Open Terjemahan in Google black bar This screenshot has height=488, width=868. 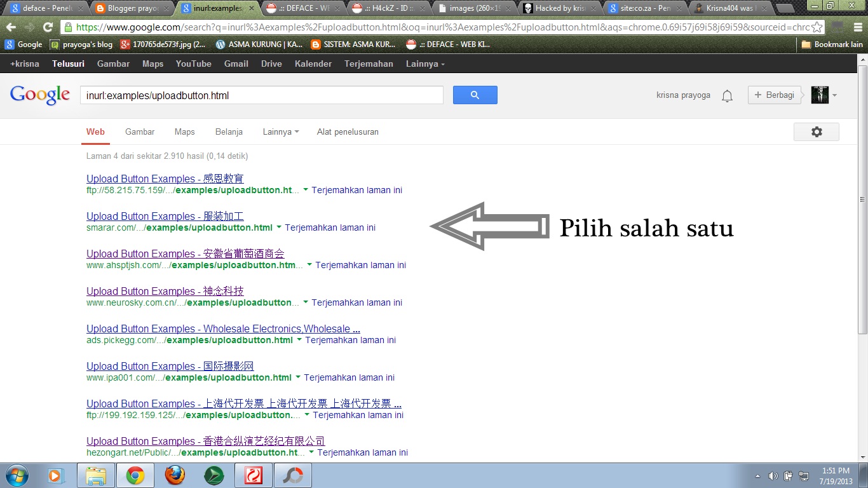[x=369, y=64]
